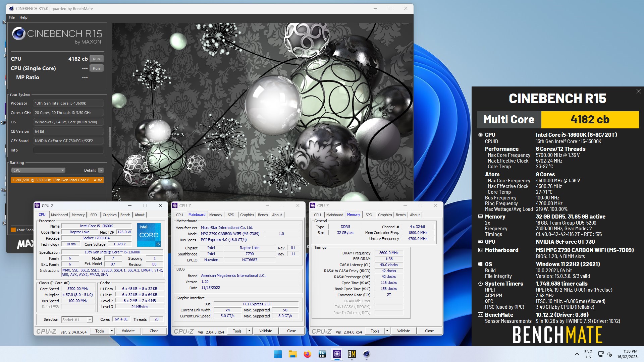Click DRAM Frequency value 3600.0 MHz
This screenshot has height=362, width=644.
click(389, 253)
